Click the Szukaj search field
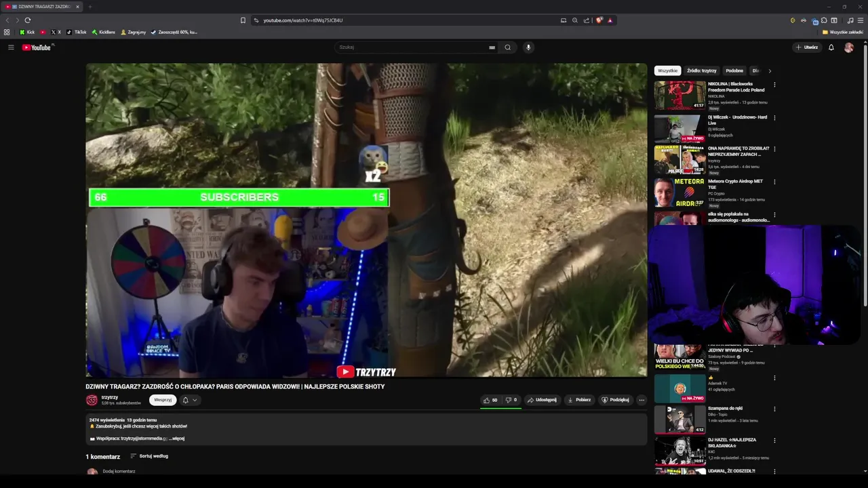This screenshot has height=488, width=868. (x=412, y=47)
